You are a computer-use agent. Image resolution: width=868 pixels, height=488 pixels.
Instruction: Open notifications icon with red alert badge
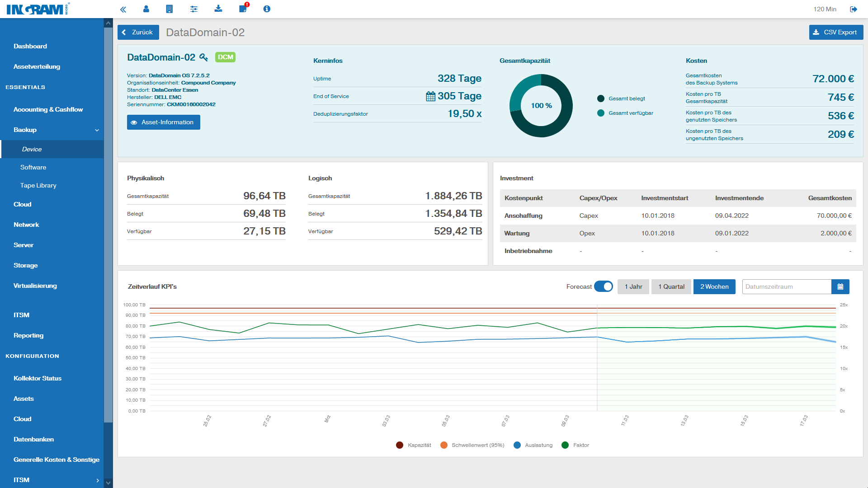pos(243,8)
